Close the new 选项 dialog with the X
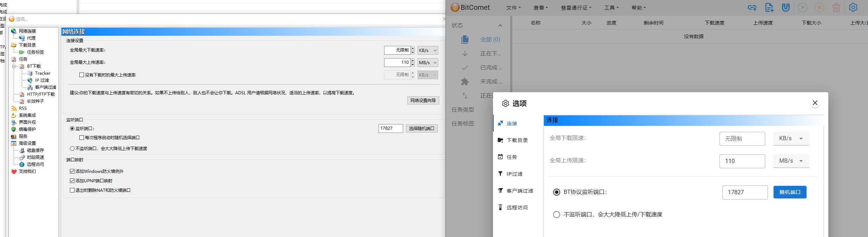The height and width of the screenshot is (237, 868). [x=815, y=103]
